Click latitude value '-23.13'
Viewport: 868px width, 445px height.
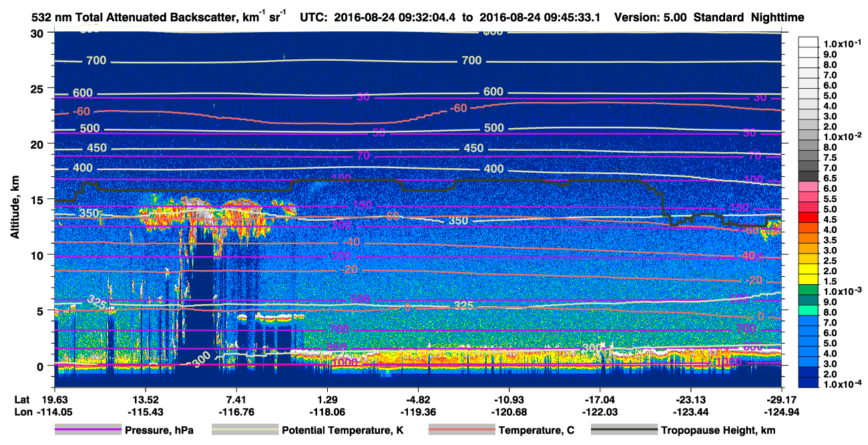690,400
